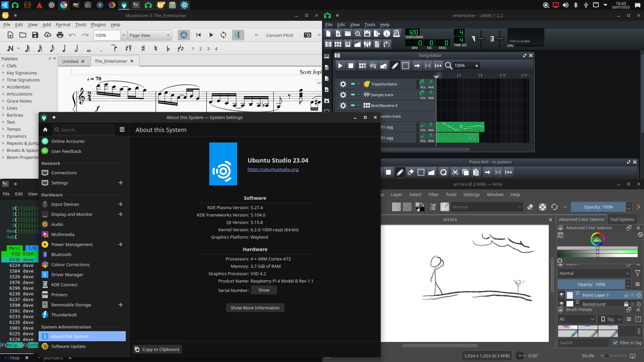Click the metronome icon in LMMS toolbar
This screenshot has width=644, height=362.
pos(396,34)
